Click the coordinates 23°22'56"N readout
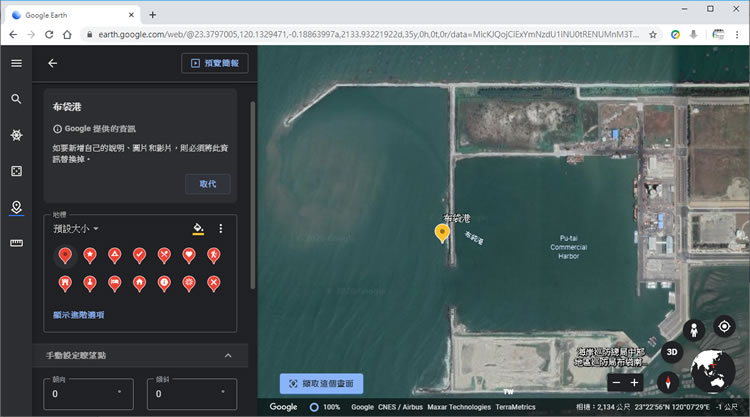Image resolution: width=750 pixels, height=417 pixels. coord(672,407)
